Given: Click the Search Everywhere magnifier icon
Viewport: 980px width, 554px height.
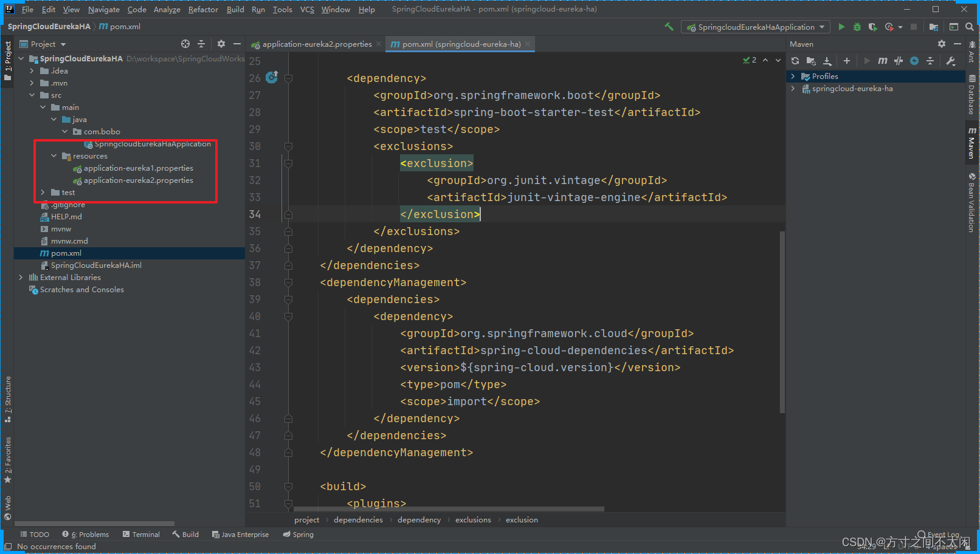Looking at the screenshot, I should point(969,27).
